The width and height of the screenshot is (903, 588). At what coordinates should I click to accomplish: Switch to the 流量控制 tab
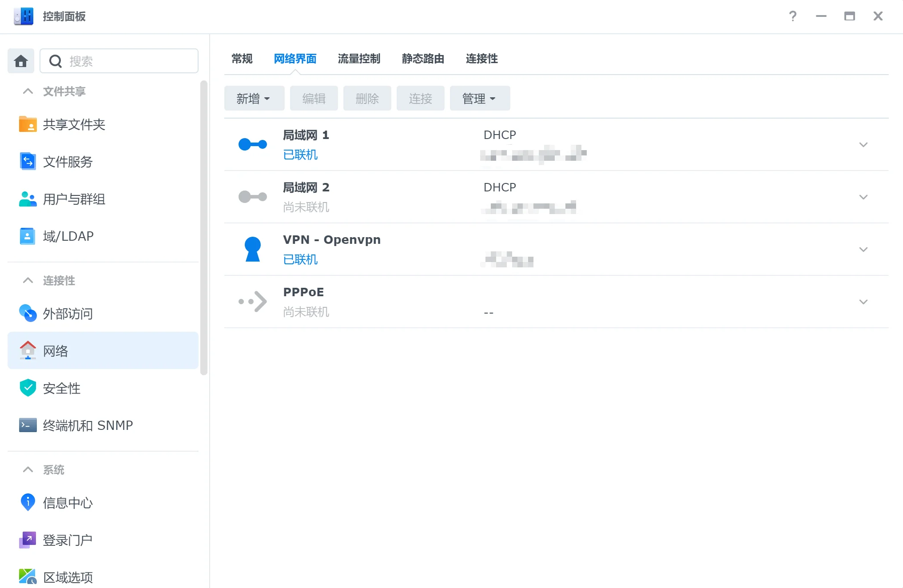pos(359,59)
